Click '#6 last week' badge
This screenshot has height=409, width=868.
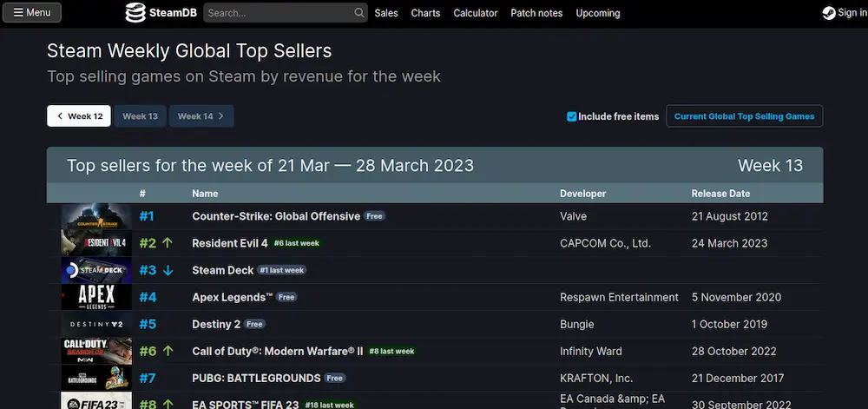[x=297, y=243]
